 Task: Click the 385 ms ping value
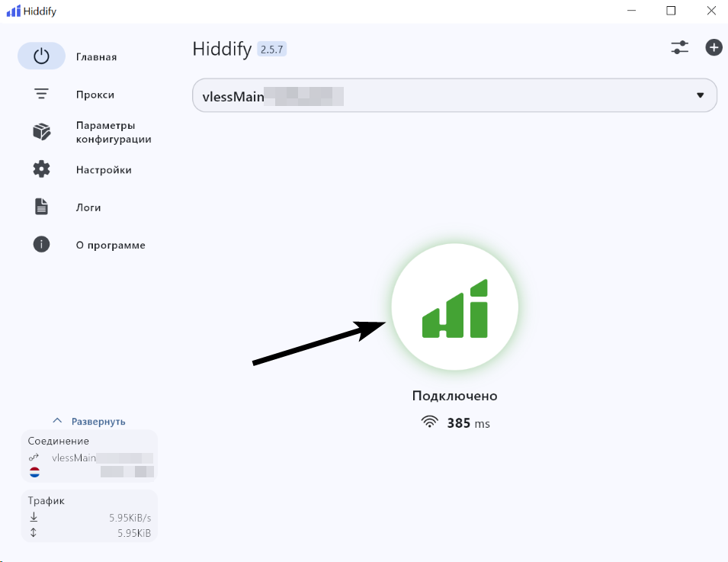[468, 423]
